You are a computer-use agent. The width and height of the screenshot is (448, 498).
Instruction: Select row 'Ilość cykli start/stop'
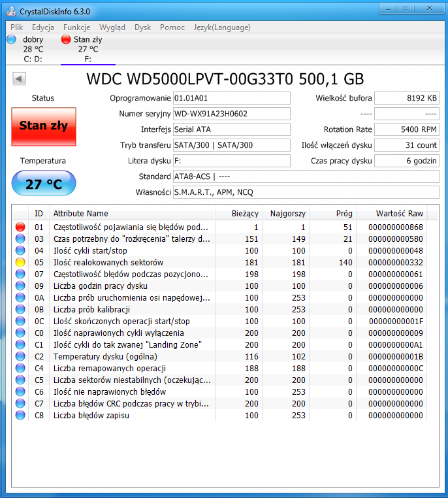pyautogui.click(x=219, y=250)
